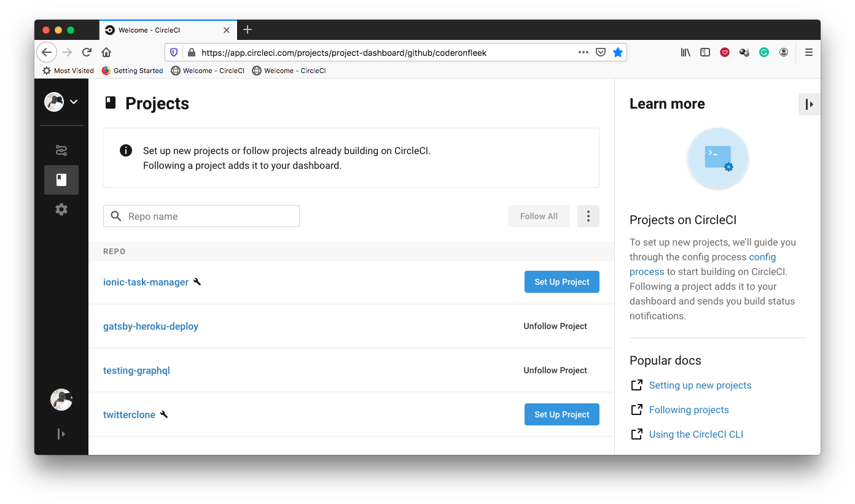This screenshot has height=504, width=855.
Task: Open the settings gear in the sidebar
Action: click(x=61, y=209)
